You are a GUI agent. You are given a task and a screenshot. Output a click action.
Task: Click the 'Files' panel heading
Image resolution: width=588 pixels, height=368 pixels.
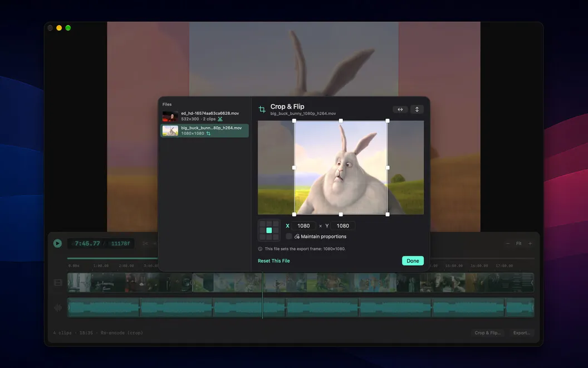167,104
